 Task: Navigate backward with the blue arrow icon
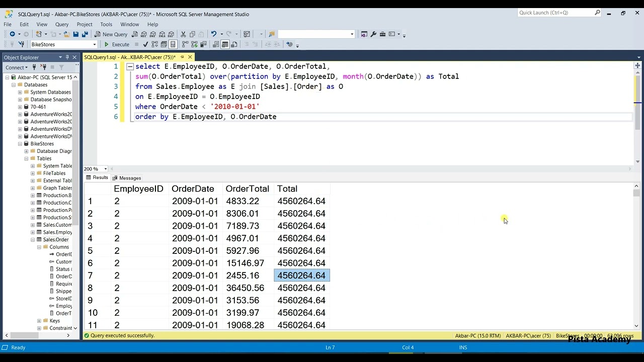[x=12, y=34]
